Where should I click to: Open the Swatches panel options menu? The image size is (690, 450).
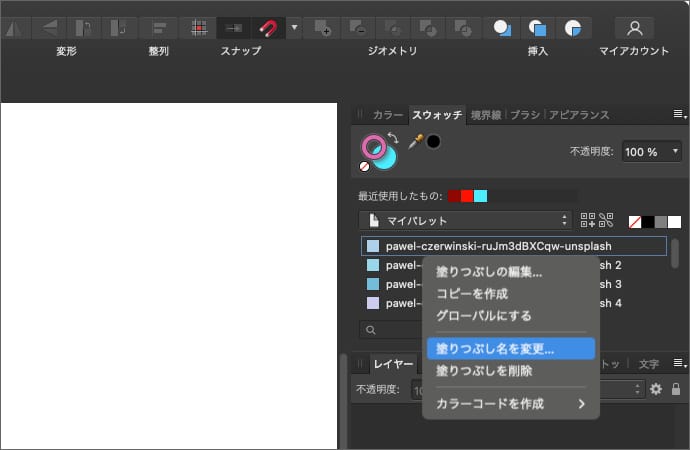coord(679,115)
